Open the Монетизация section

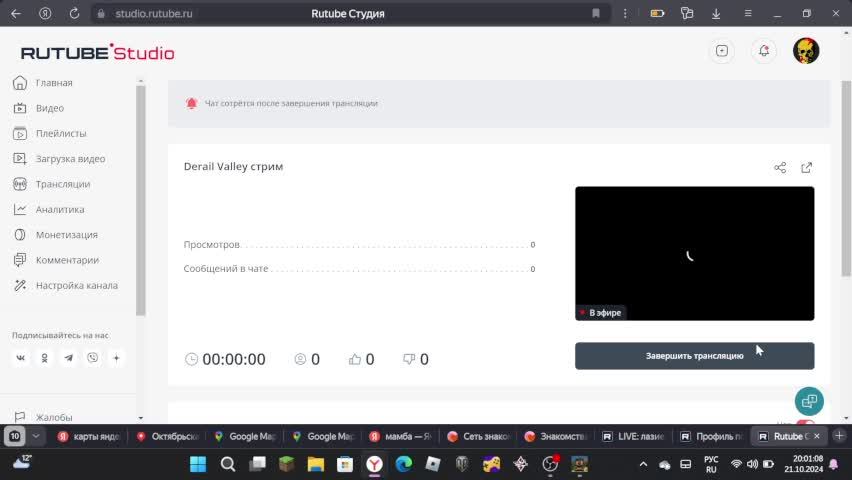55,235
